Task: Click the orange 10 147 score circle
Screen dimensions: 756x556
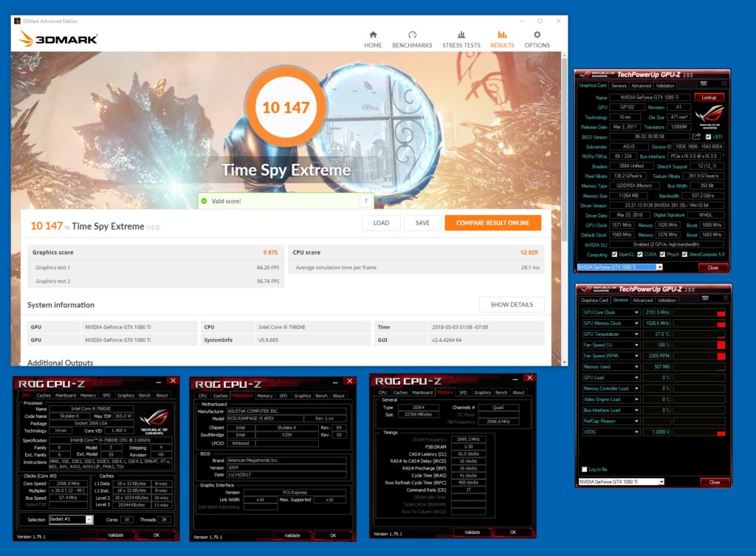Action: click(286, 108)
